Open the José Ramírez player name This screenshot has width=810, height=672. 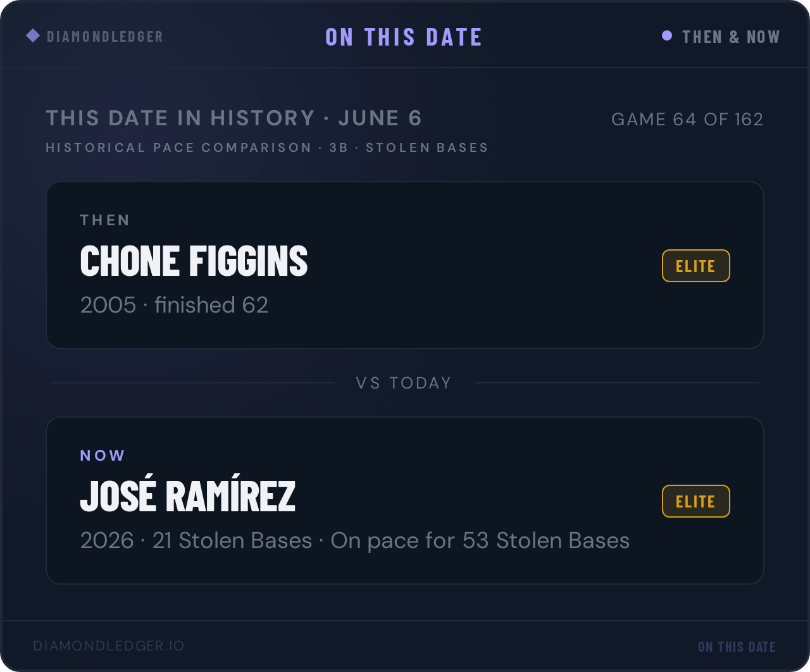coord(188,495)
